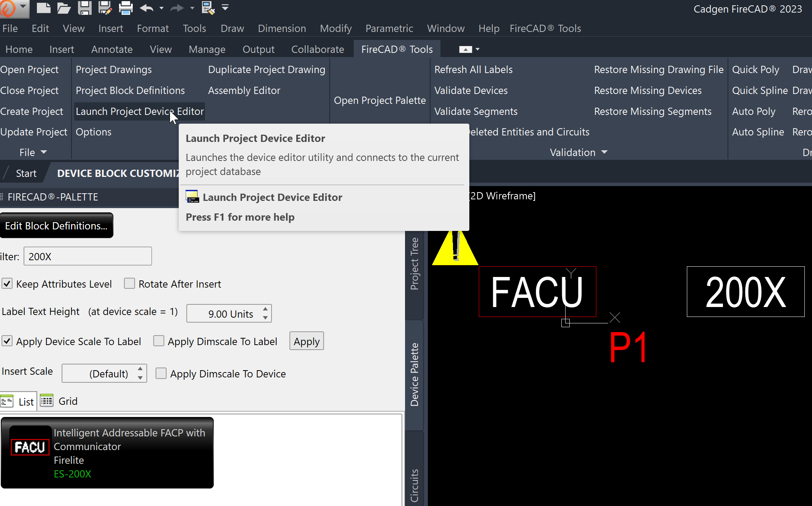Check Apply Dimscale To Label
Viewport: 812px width, 506px height.
tap(159, 341)
